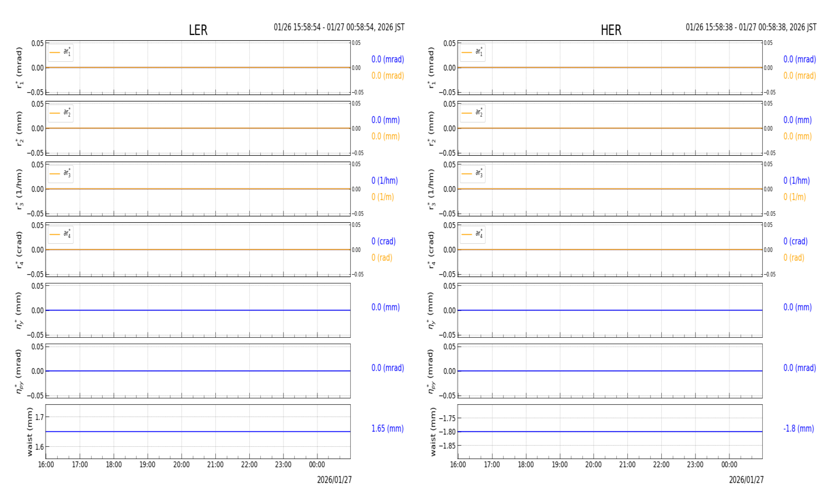Click orange 0.0 (mrad) beside HER r1 plot
The height and width of the screenshot is (504, 824).
(x=799, y=75)
